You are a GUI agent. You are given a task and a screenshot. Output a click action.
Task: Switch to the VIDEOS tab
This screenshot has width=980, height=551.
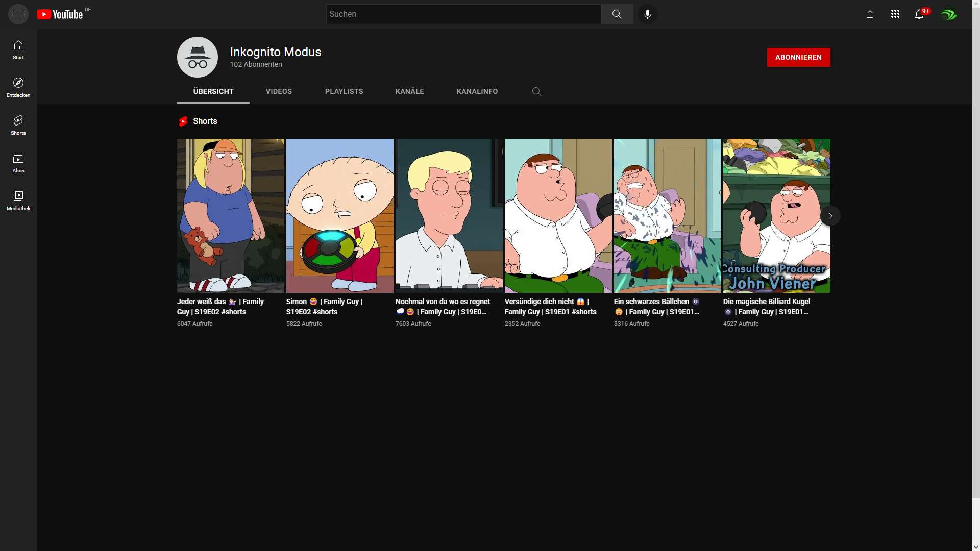pyautogui.click(x=279, y=92)
